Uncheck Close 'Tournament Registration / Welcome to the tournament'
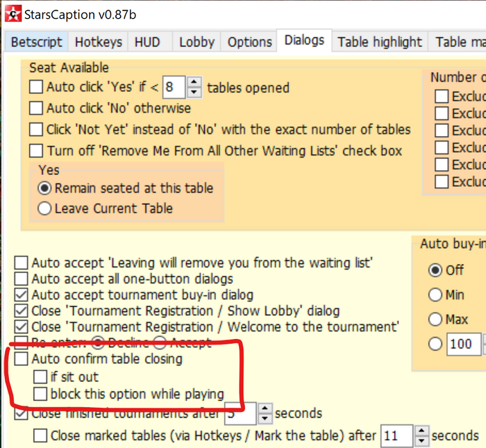Screen dimensions: 486x448 click(x=21, y=326)
